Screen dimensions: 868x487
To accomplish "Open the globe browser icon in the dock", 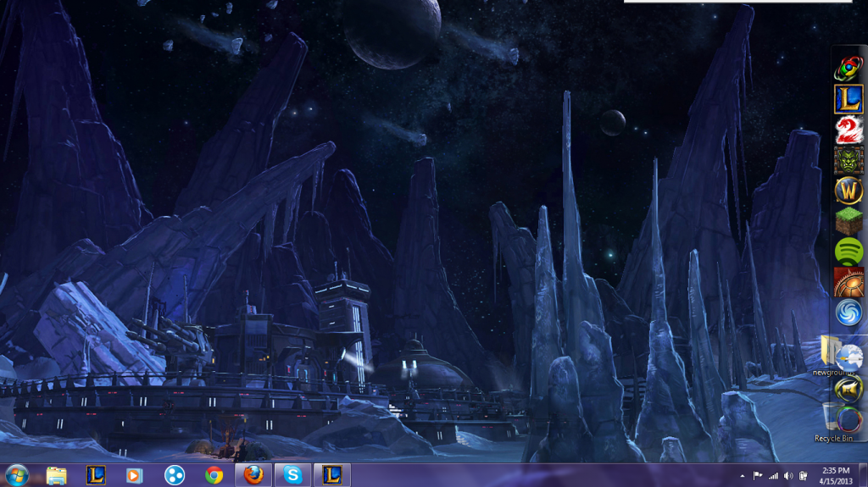I will click(849, 358).
